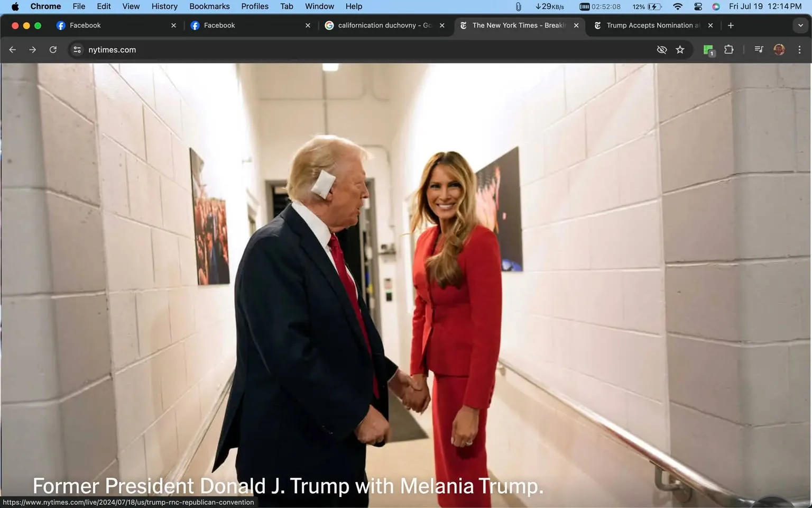Click the nytimes.com address bar text
This screenshot has height=508, width=812.
point(112,49)
